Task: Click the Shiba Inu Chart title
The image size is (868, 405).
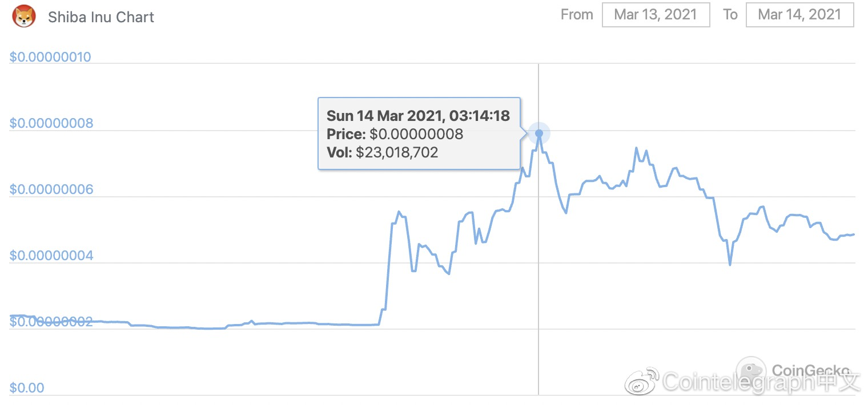Action: 101,17
